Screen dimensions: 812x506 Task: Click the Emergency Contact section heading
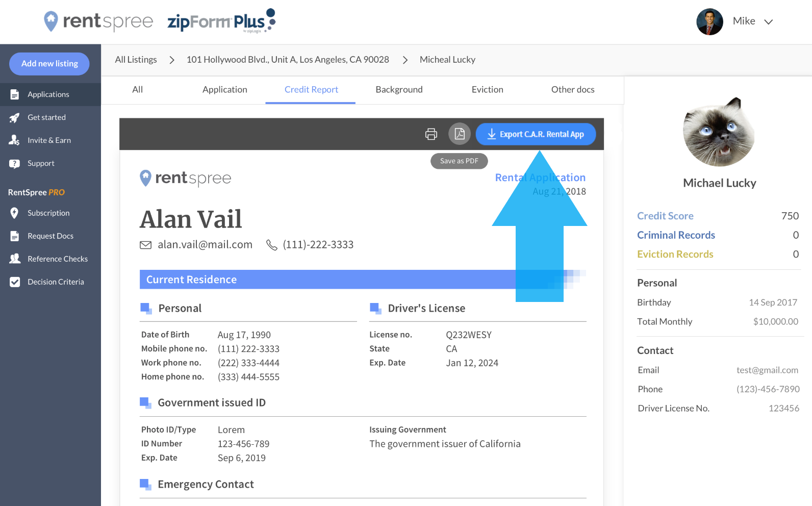pos(206,485)
